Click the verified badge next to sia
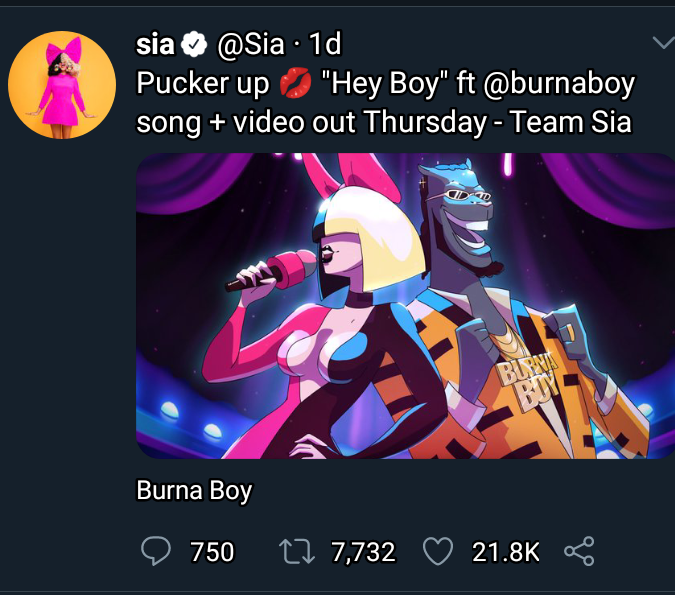The image size is (675, 595). [x=194, y=44]
